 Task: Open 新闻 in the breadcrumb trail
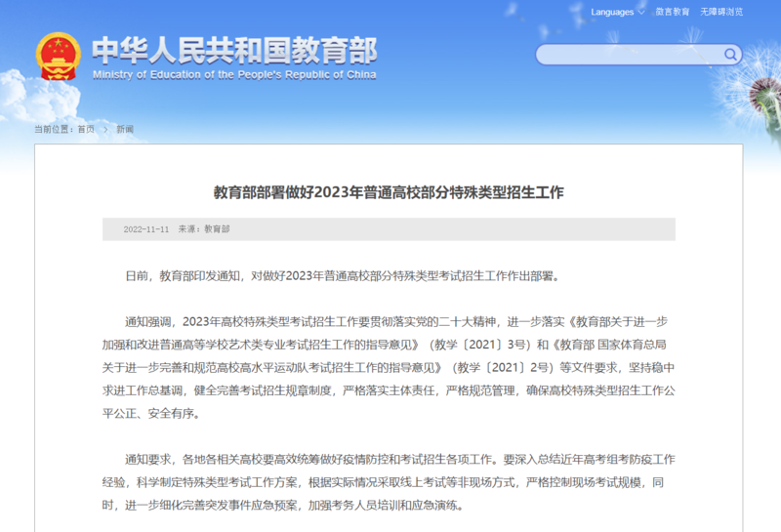click(125, 129)
